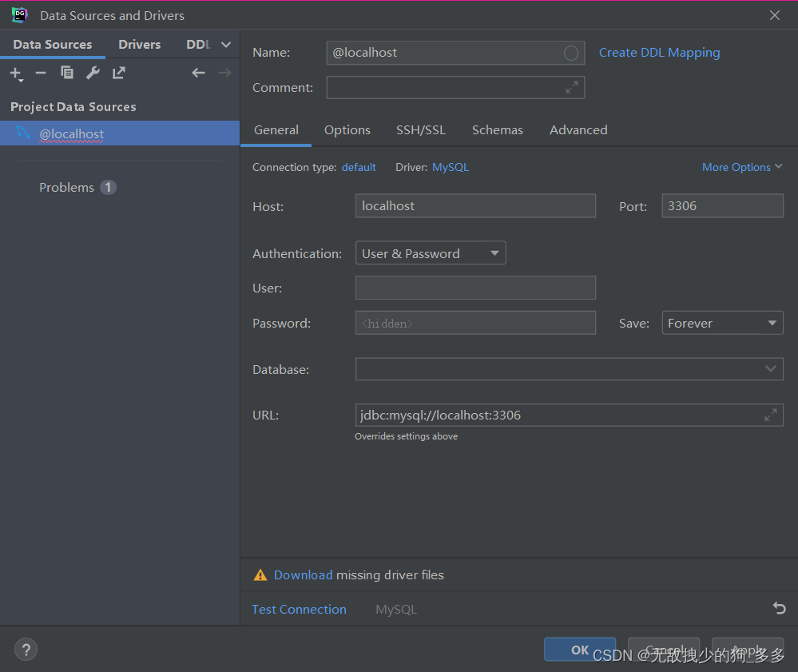798x672 pixels.
Task: Open the Problems entry
Action: click(x=66, y=187)
